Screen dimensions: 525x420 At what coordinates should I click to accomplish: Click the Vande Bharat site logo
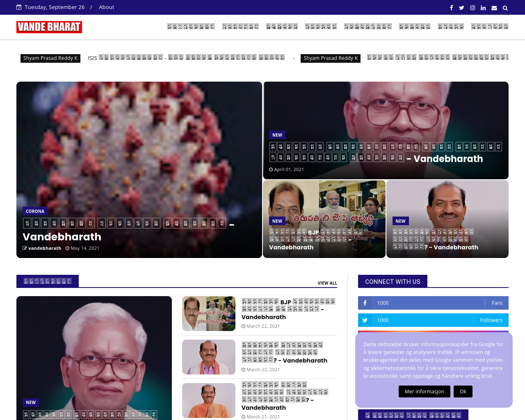coord(49,27)
